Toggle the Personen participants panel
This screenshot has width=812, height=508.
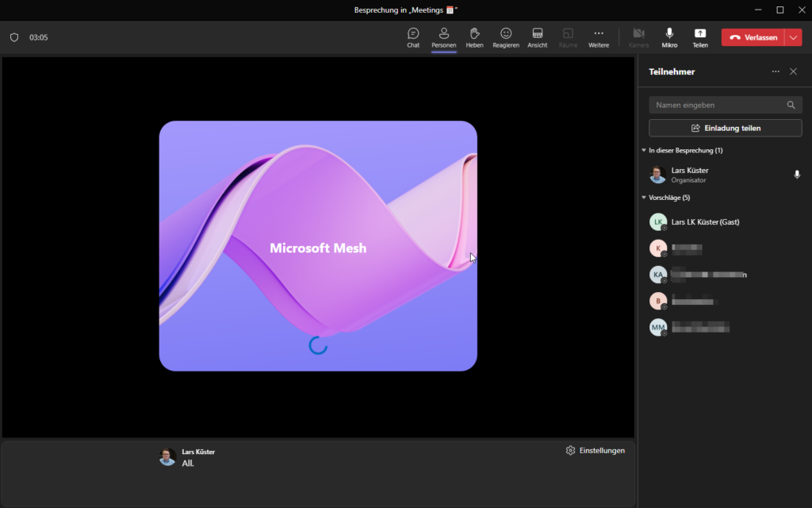pyautogui.click(x=444, y=37)
